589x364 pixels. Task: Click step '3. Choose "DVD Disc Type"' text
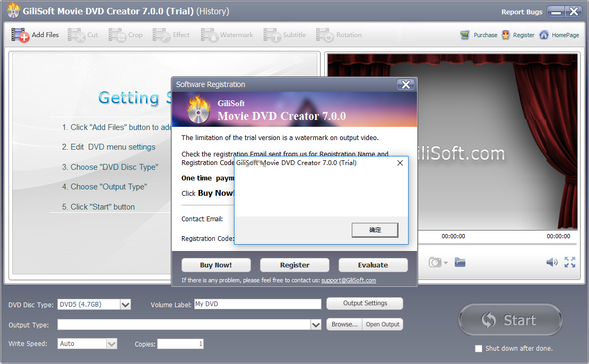coord(110,167)
